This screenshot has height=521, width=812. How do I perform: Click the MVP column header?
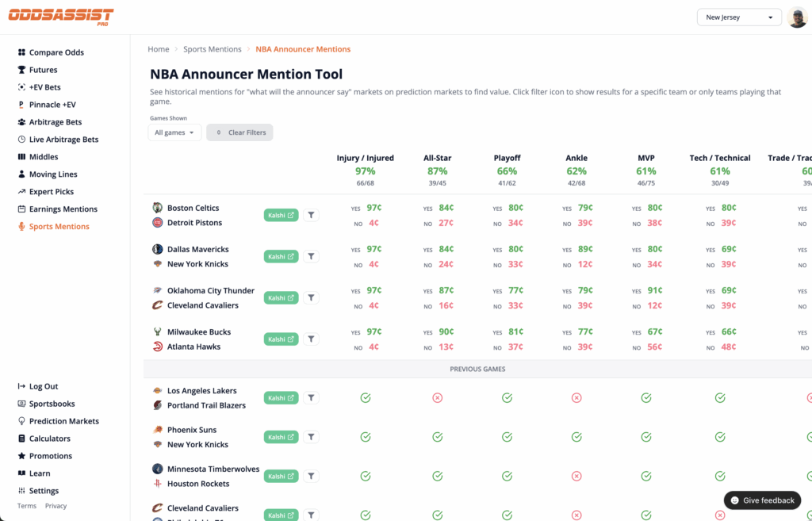pos(645,158)
